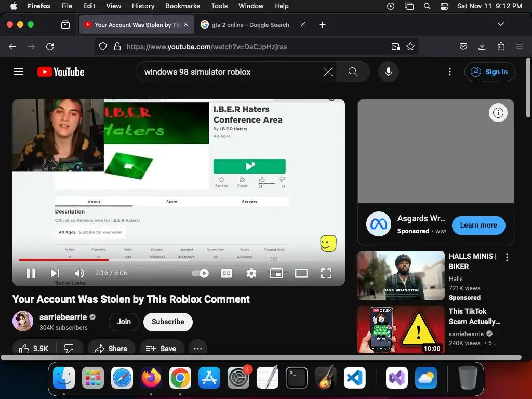
Task: Toggle closed captions CC button
Action: 227,273
